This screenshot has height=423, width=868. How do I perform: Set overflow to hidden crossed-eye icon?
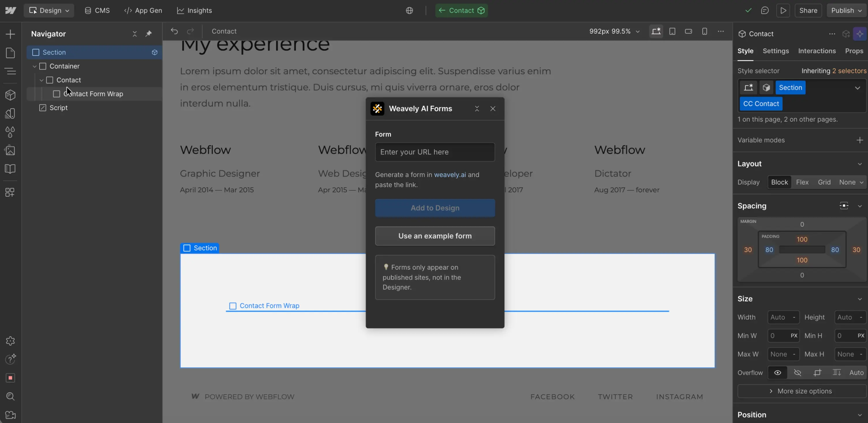[797, 372]
